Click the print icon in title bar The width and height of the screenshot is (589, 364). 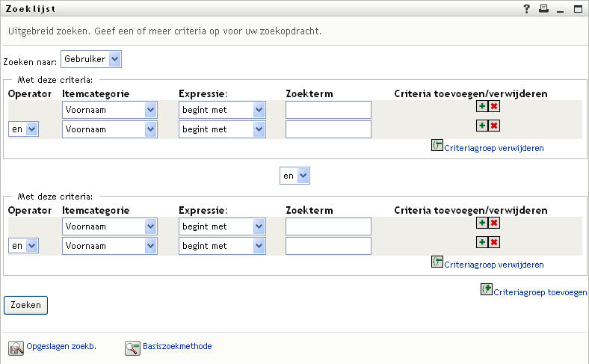tap(543, 9)
